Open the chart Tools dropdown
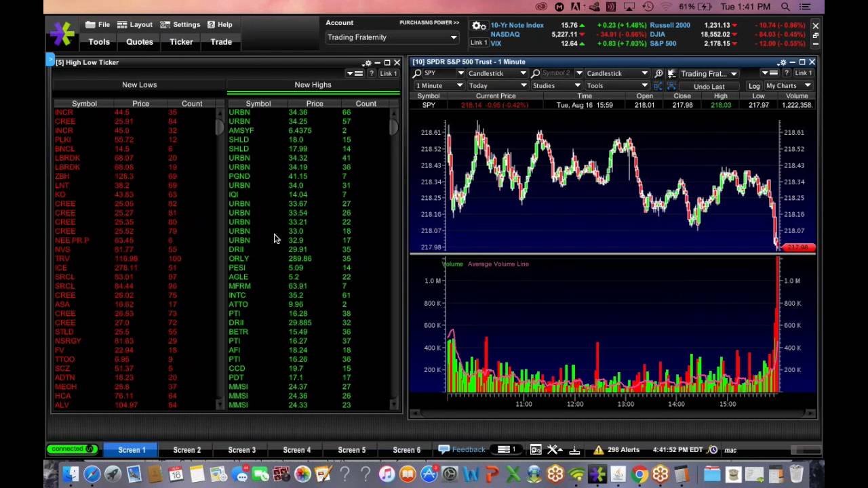 coord(617,85)
